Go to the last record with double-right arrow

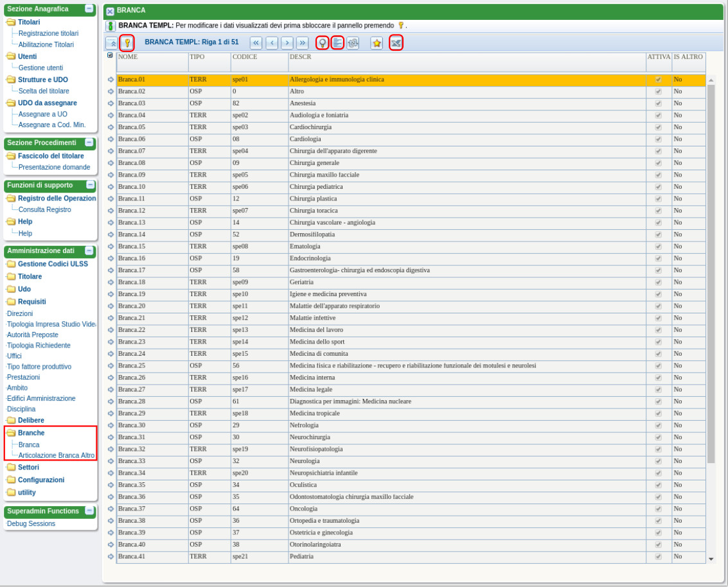(x=302, y=43)
